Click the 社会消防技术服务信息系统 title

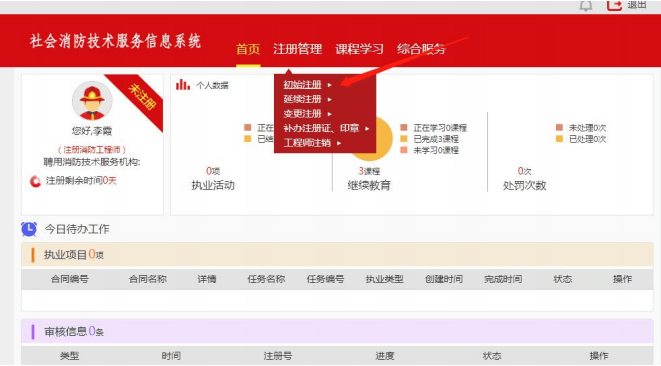[115, 41]
